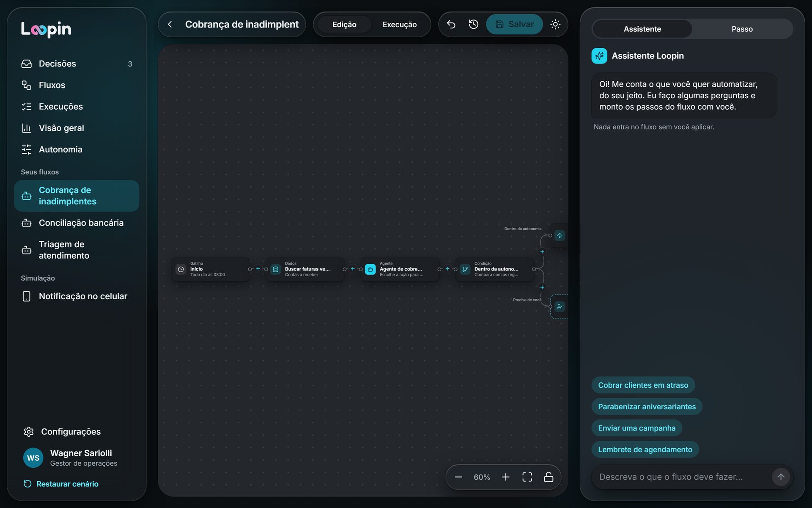This screenshot has height=508, width=812.
Task: Switch to Execução mode
Action: pyautogui.click(x=399, y=25)
